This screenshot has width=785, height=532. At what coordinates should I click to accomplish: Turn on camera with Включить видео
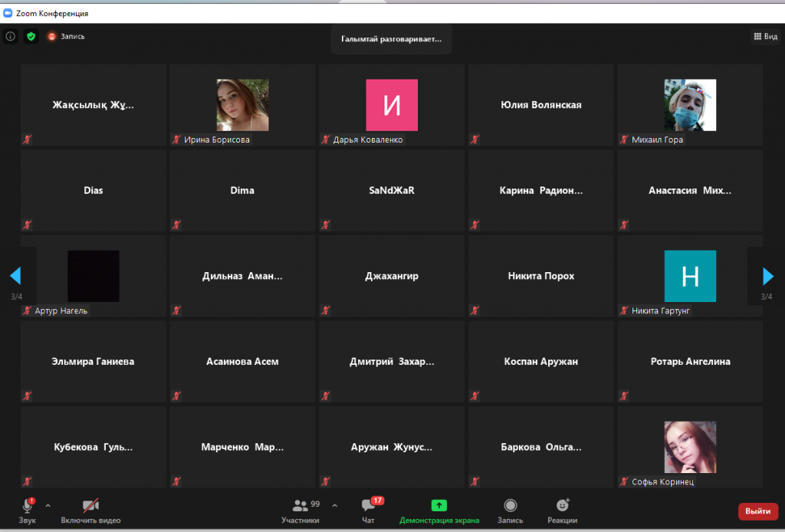90,510
